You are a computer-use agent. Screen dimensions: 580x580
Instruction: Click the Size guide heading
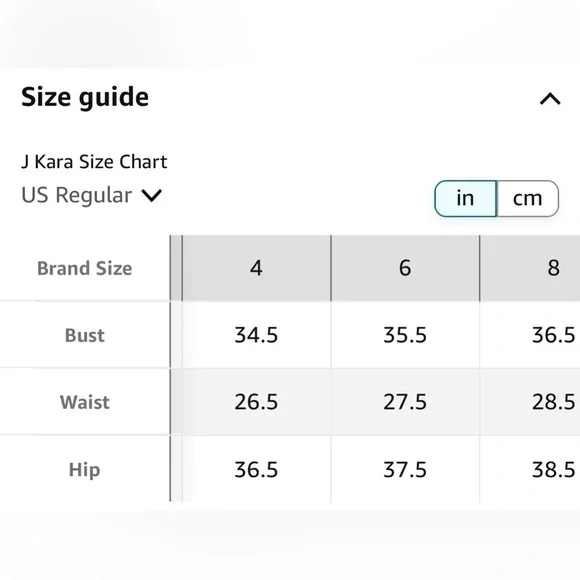[85, 97]
